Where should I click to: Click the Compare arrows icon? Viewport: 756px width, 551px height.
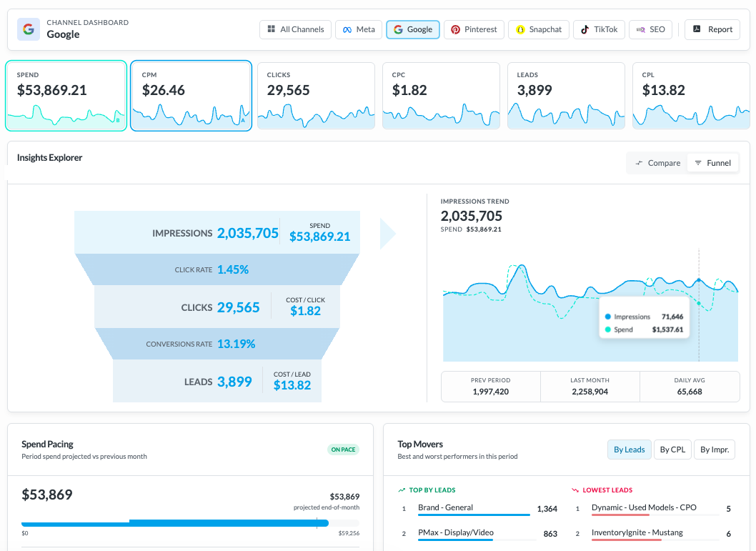(x=639, y=163)
